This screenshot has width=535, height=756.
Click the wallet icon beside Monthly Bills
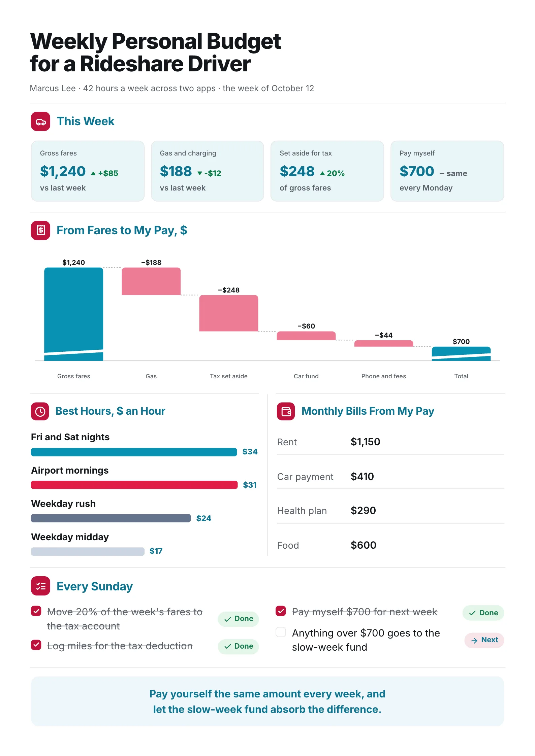(286, 411)
